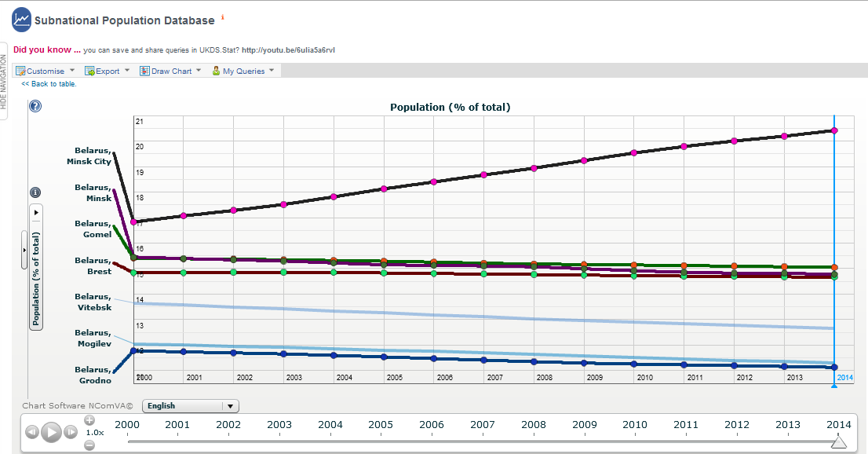Decrease playback speed with the minus icon
Viewport: 868px width, 454px height.
pyautogui.click(x=89, y=445)
